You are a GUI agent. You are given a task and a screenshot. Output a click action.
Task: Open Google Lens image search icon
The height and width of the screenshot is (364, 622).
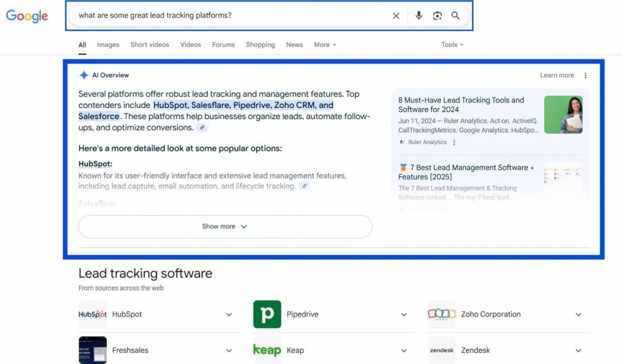click(437, 16)
